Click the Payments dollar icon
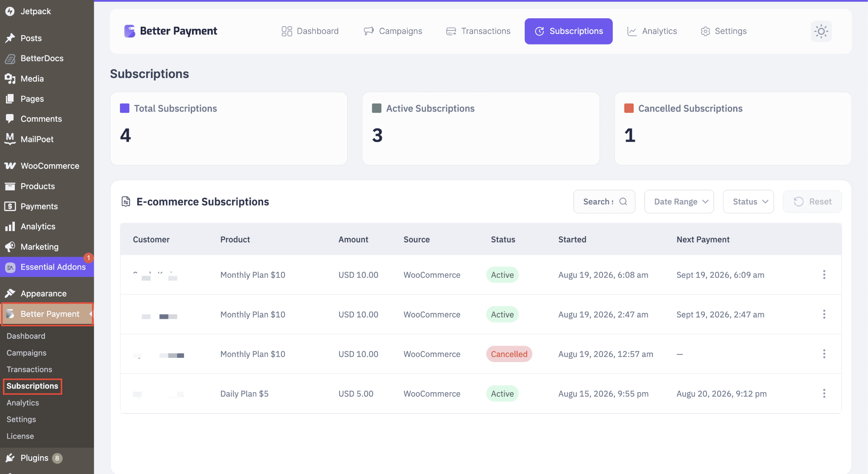This screenshot has width=868, height=474. [10, 206]
